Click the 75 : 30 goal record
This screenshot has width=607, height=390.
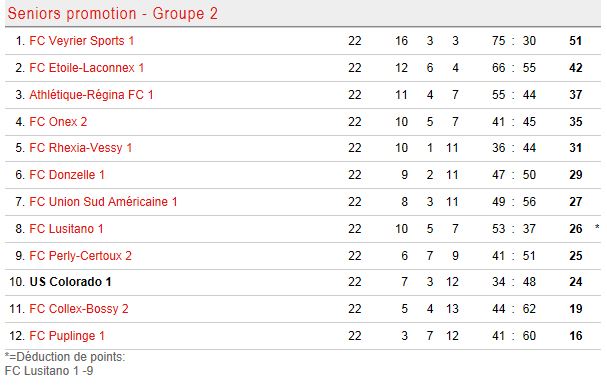point(514,41)
